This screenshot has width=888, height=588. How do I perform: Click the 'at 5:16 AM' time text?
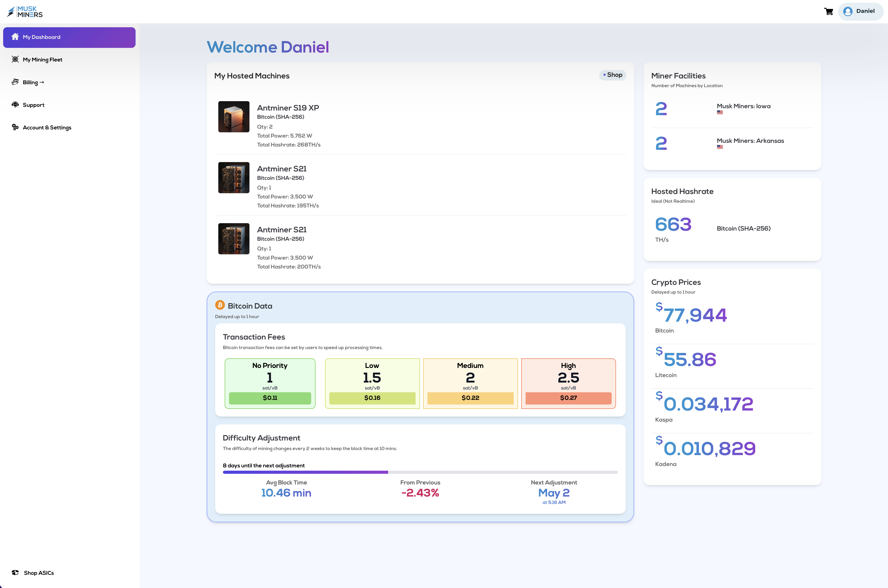point(554,503)
